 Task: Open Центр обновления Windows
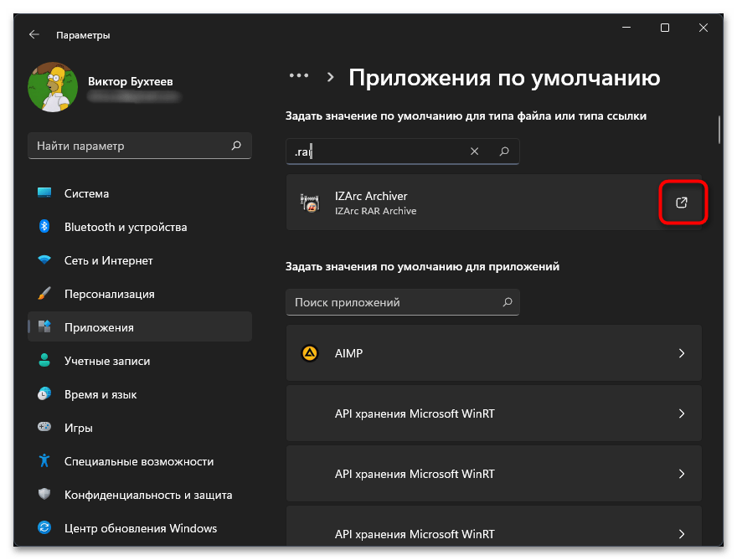[140, 528]
